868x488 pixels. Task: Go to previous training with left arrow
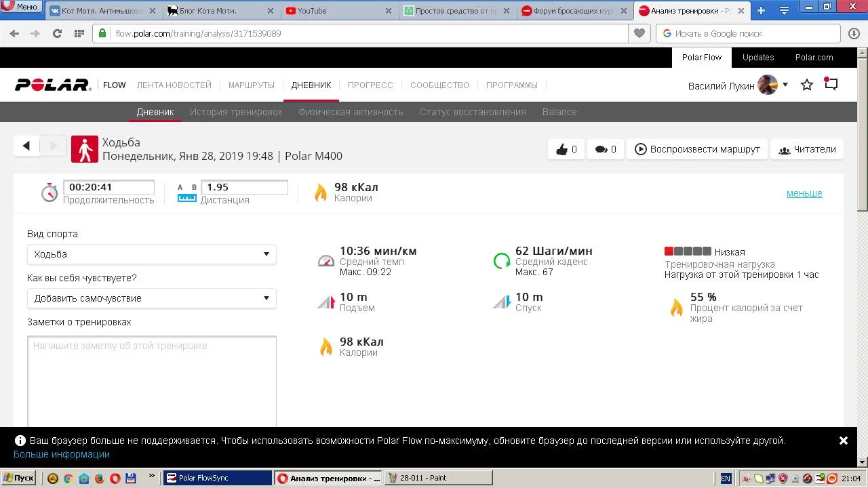[x=26, y=146]
